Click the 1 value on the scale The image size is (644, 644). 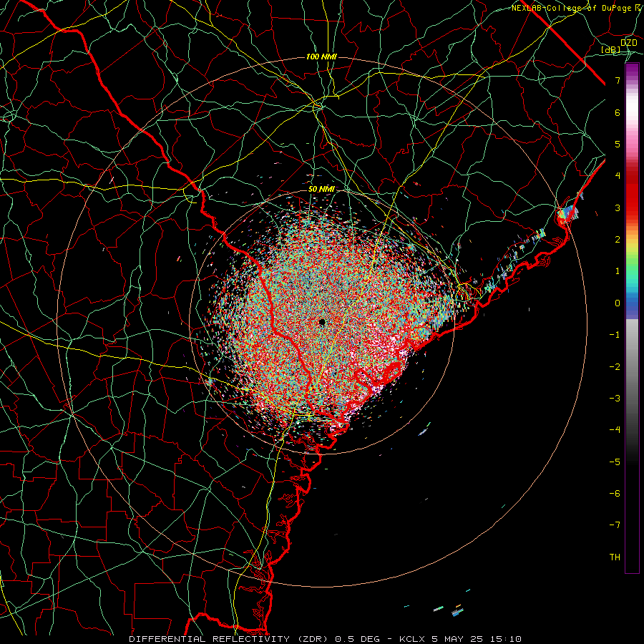click(x=618, y=271)
